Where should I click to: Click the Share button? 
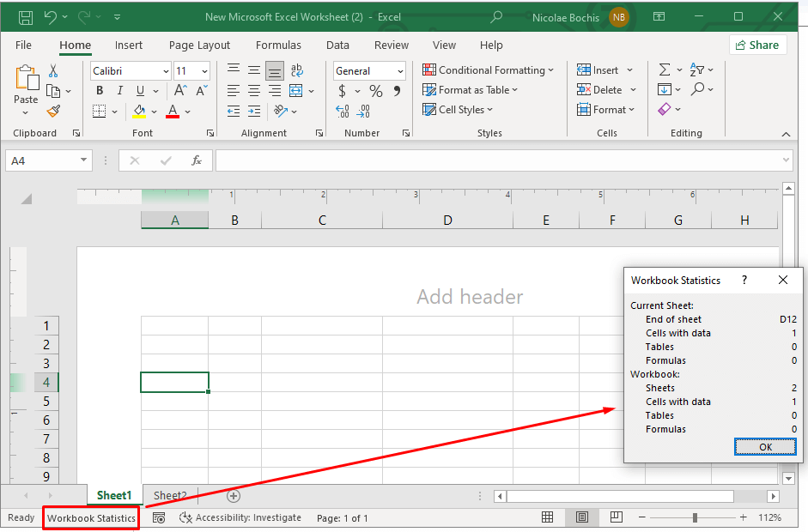pyautogui.click(x=758, y=45)
